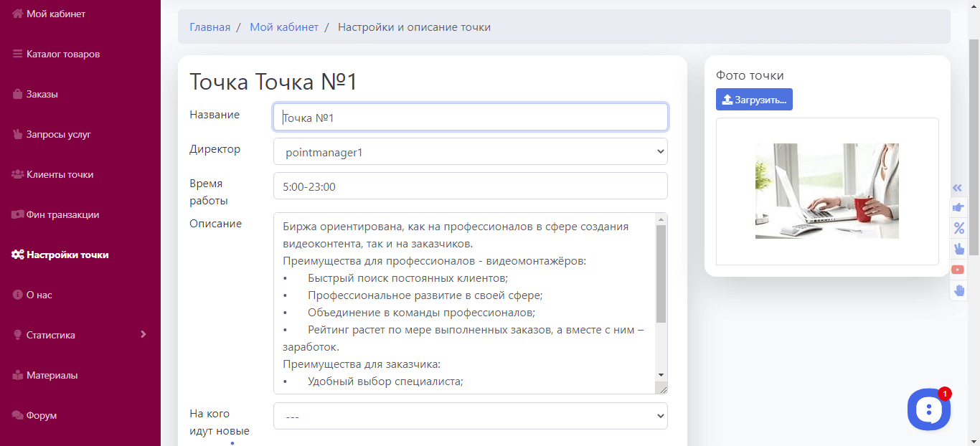Open the chat support widget
This screenshot has height=446, width=980.
click(x=928, y=409)
